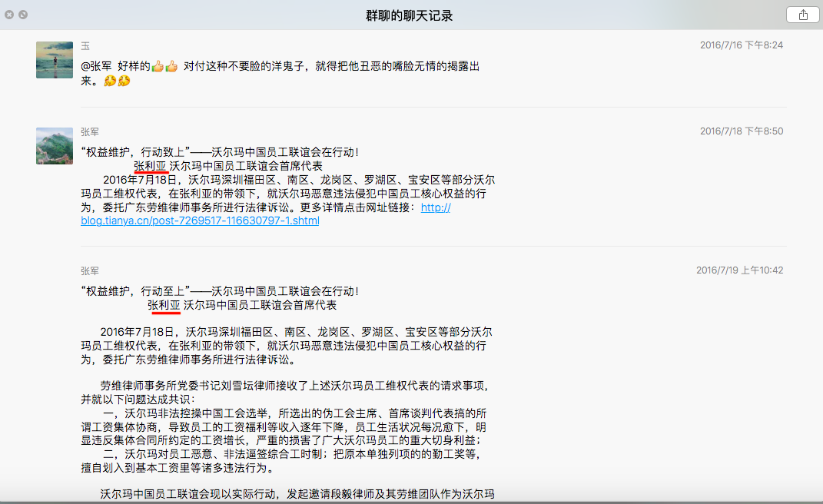Click the share button in the title bar
The height and width of the screenshot is (504, 823).
(x=803, y=15)
